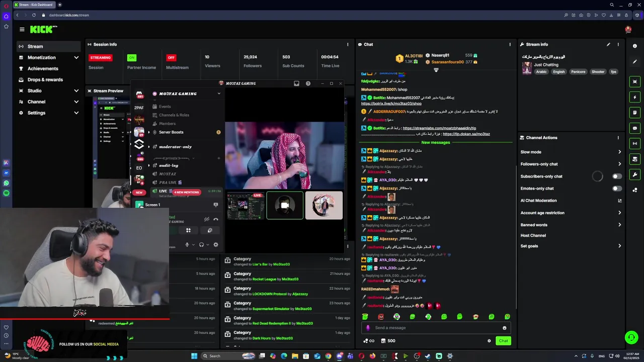Open the Kick hamburger menu
644x362 pixels.
pos(22,30)
